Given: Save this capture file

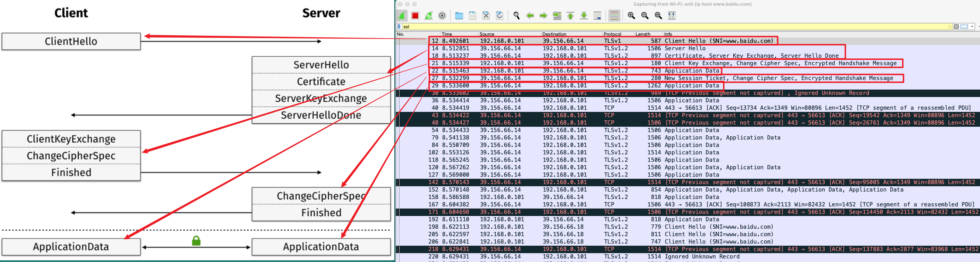Looking at the screenshot, I should [x=473, y=16].
